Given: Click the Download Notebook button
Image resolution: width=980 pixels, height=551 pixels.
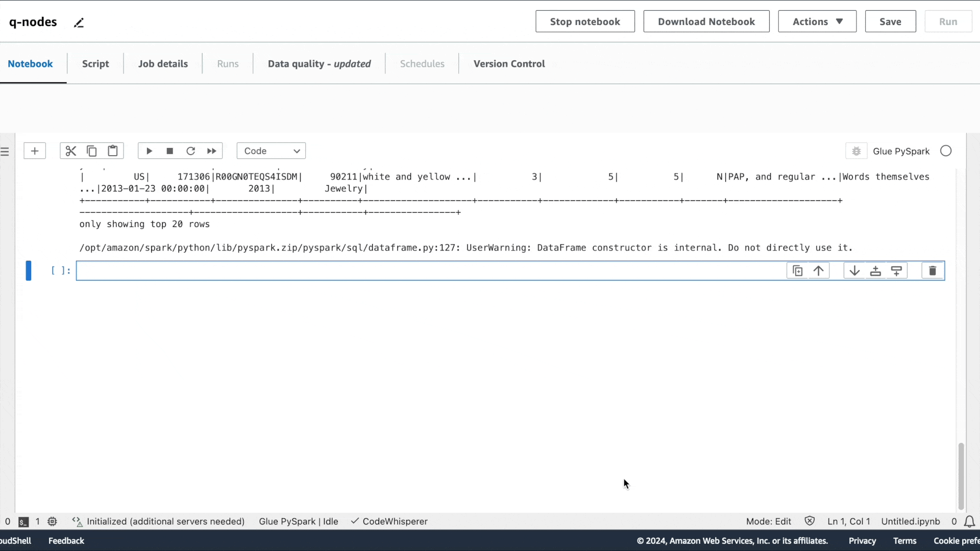Looking at the screenshot, I should coord(706,21).
